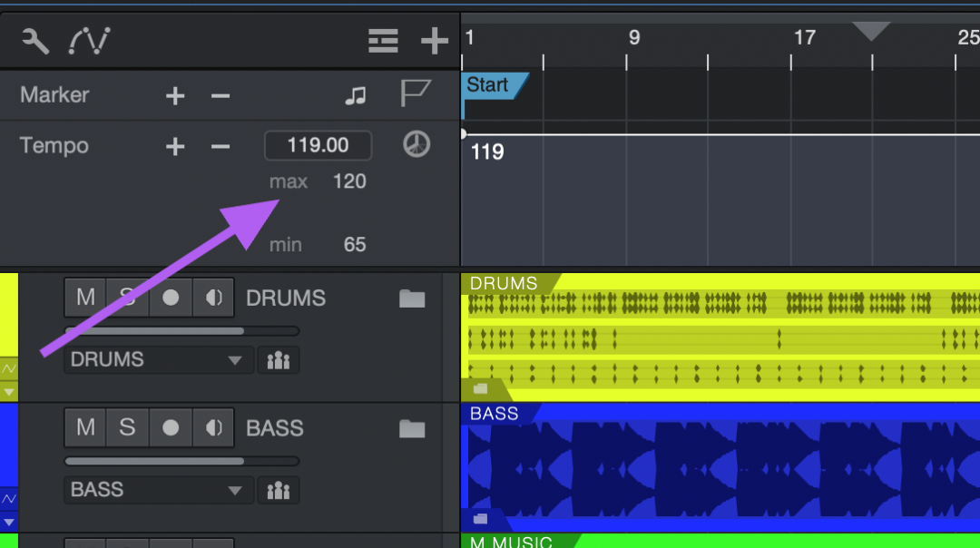This screenshot has height=548, width=980.
Task: Remove a tempo event with the minus button
Action: click(220, 145)
